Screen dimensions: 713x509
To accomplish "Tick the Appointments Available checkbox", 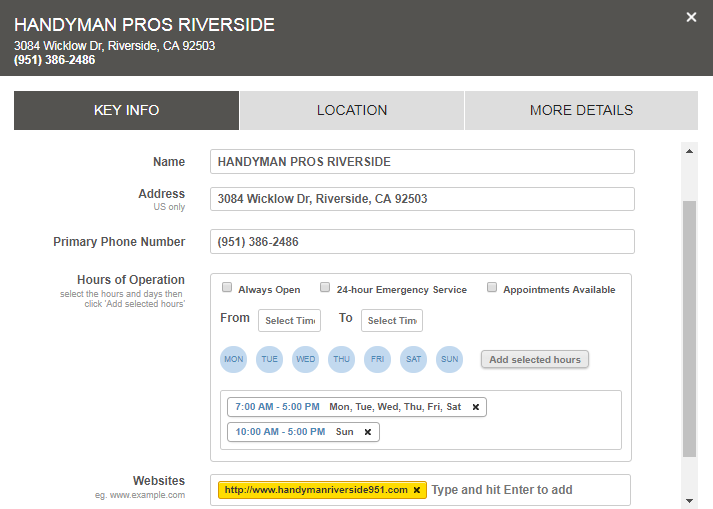I will click(492, 288).
